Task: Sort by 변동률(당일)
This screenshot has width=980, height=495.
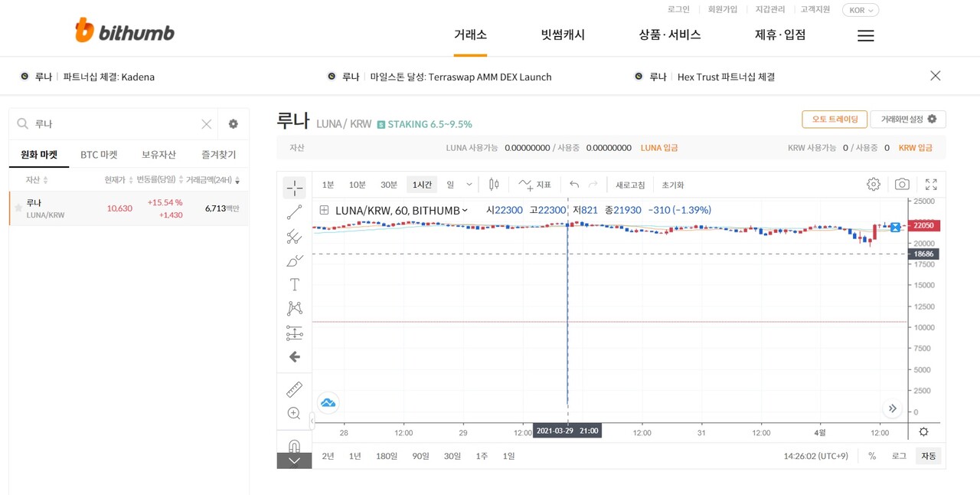Action: [x=160, y=180]
